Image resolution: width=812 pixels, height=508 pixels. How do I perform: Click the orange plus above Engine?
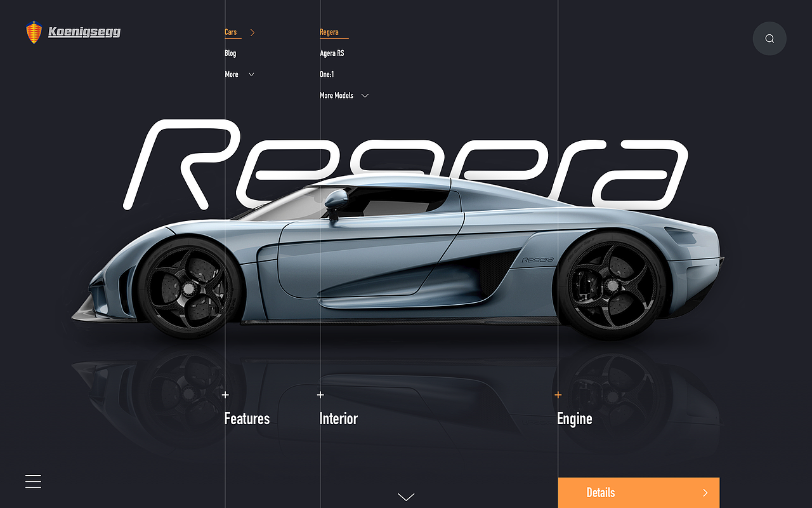[558, 395]
